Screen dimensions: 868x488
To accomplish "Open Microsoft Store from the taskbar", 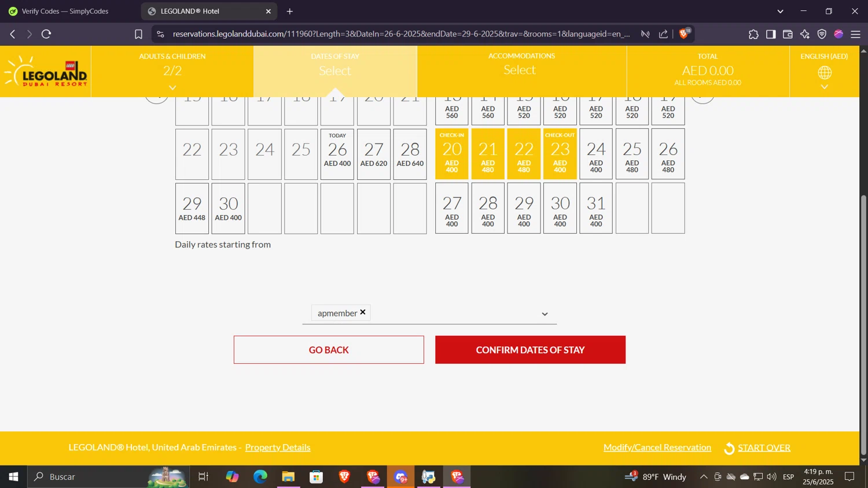I will (x=316, y=476).
